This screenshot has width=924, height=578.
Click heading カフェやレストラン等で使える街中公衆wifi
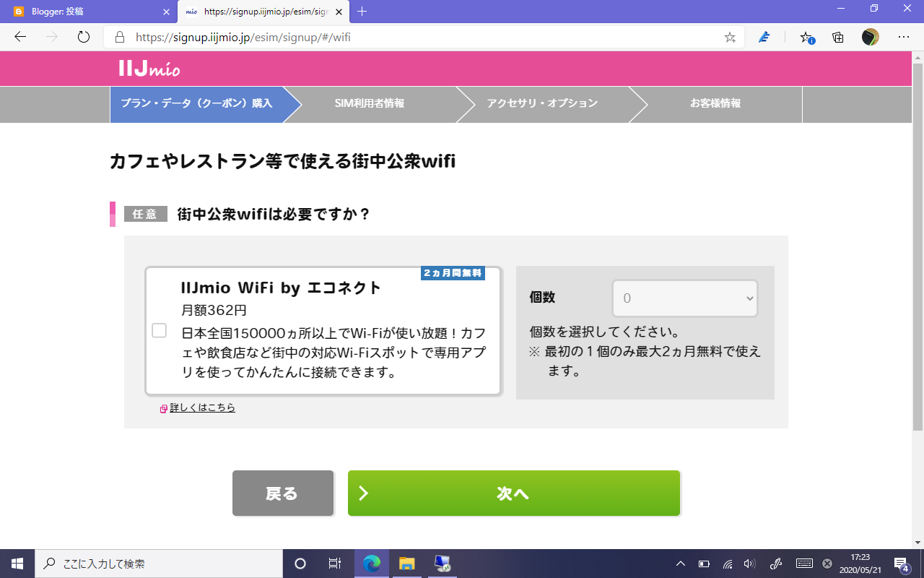pos(282,161)
